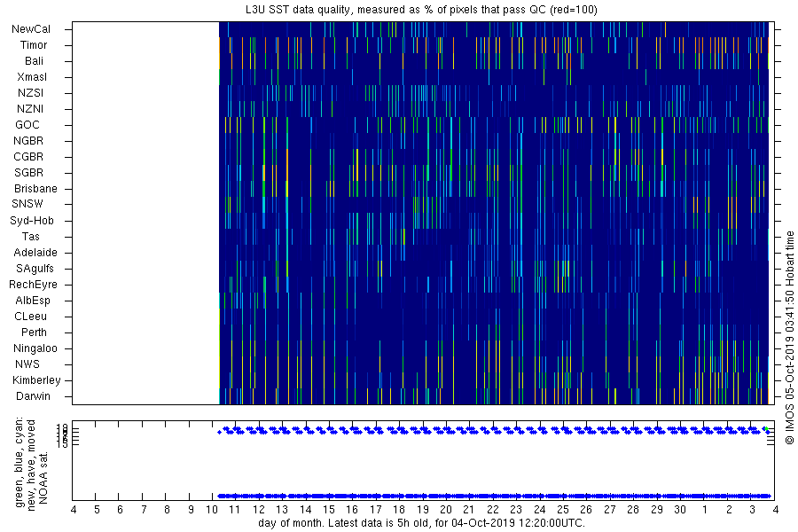Click the chart title about L3U SST data quality

pos(421,10)
